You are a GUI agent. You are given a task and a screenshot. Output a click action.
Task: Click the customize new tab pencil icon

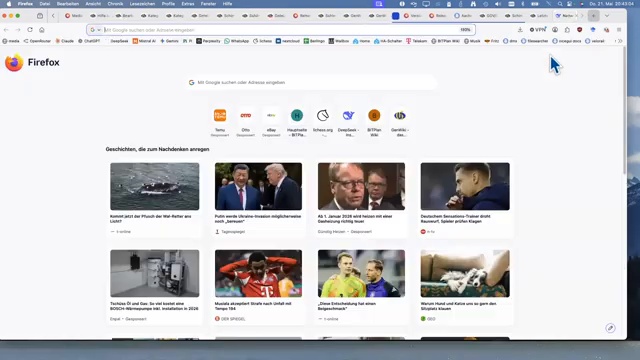point(610,328)
